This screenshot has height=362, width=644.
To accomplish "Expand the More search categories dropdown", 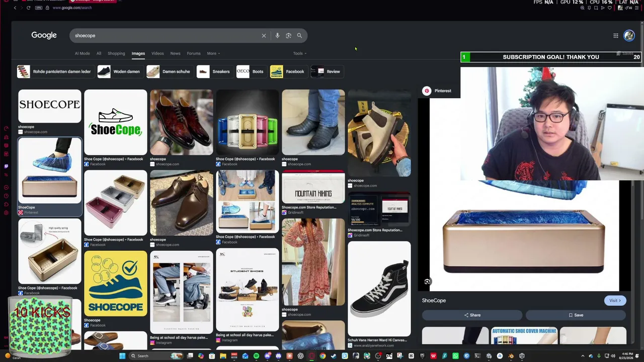I will pyautogui.click(x=213, y=53).
